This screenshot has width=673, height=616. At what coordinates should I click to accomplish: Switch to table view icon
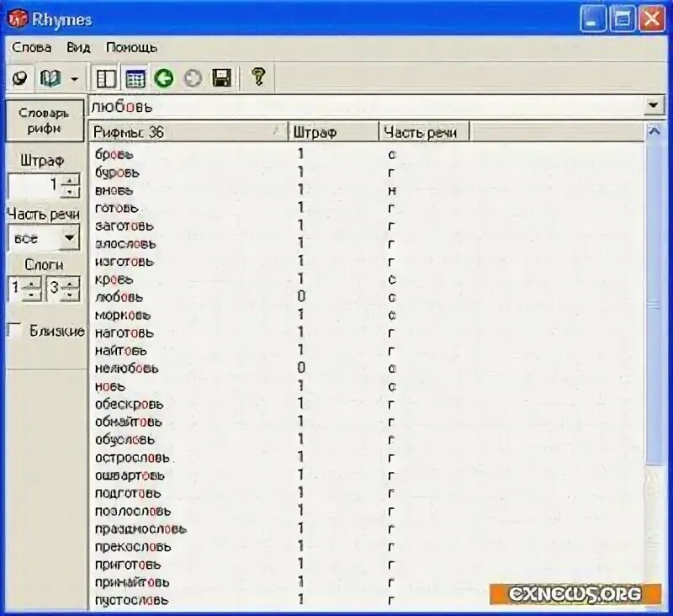tap(135, 79)
